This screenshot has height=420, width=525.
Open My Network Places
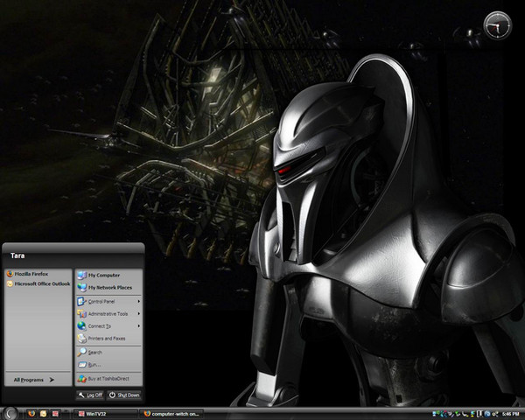[109, 287]
